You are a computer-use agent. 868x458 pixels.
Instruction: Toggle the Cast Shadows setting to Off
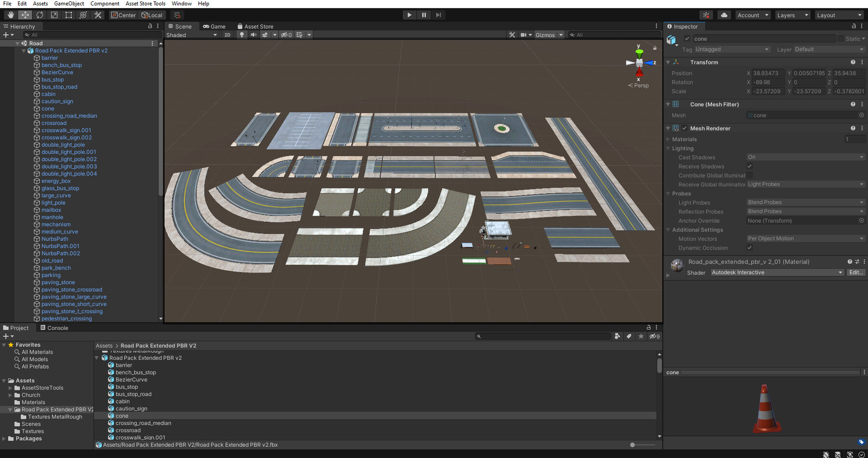pos(804,157)
